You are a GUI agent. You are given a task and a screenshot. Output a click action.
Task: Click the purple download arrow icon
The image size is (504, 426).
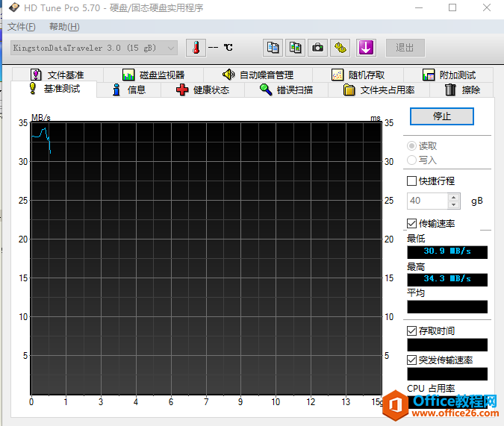pyautogui.click(x=366, y=48)
